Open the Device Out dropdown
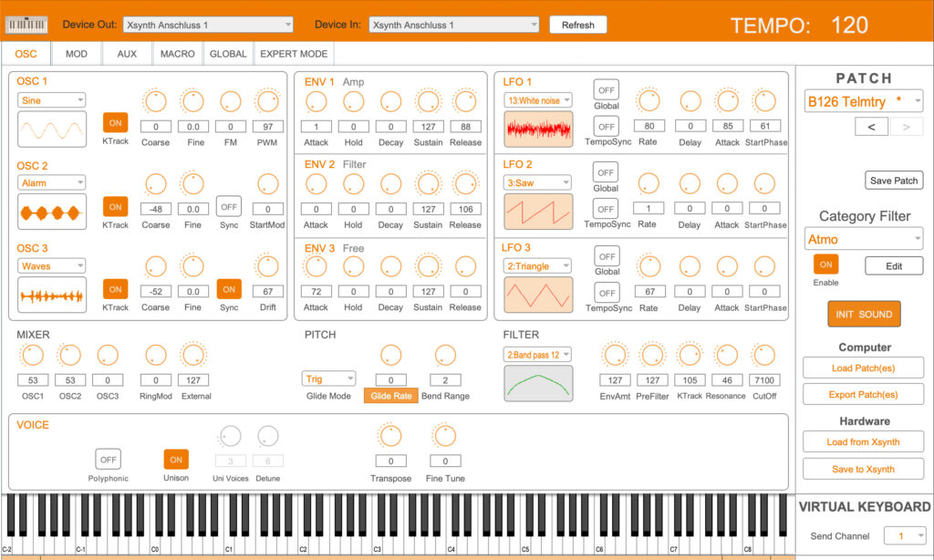 207,25
